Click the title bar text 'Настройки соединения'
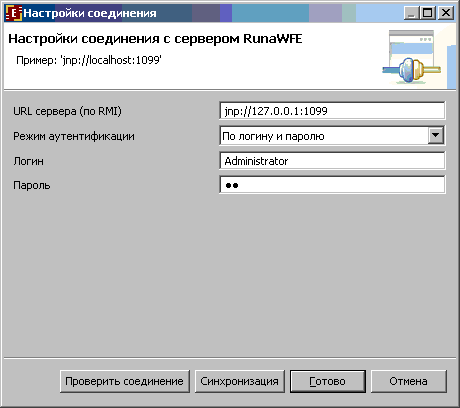460x408 pixels. pos(90,13)
